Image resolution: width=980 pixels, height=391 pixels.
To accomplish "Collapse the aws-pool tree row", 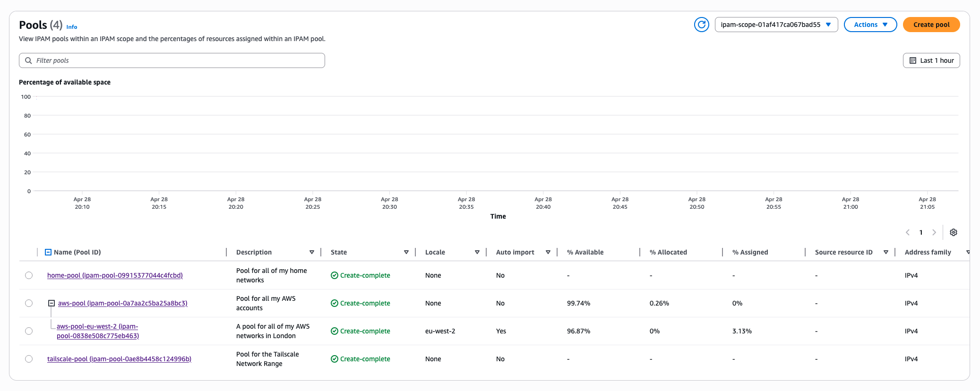I will [52, 303].
